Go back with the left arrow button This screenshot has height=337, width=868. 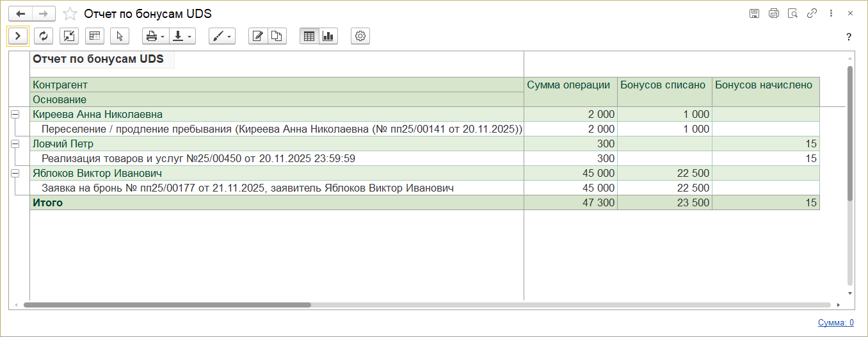pyautogui.click(x=20, y=13)
